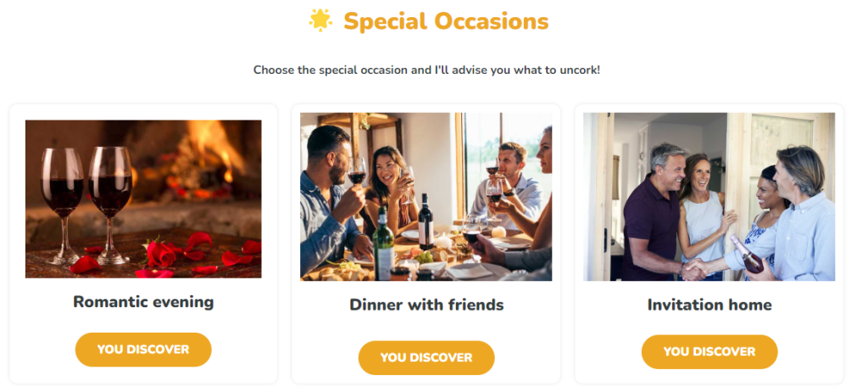Click the 'Choose the special occasion' subtitle text
Image resolution: width=868 pixels, height=387 pixels.
[426, 70]
